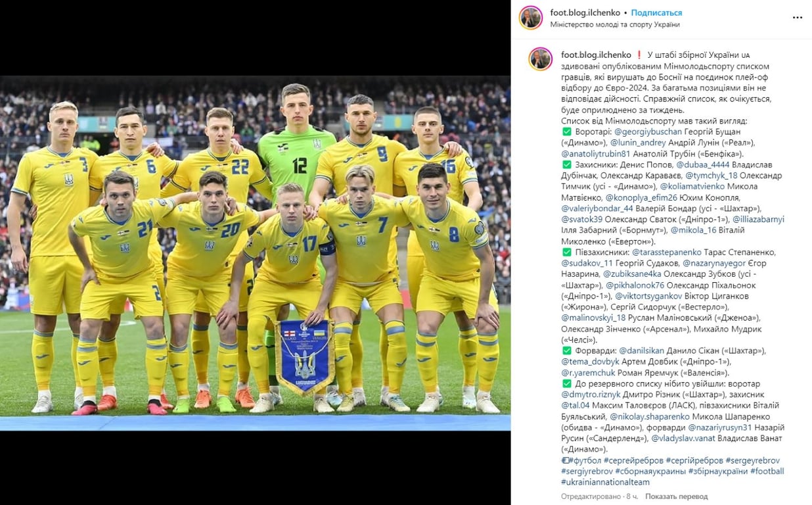Open the #ukrainiannationalteam hashtag
This screenshot has height=505, width=812.
[606, 483]
